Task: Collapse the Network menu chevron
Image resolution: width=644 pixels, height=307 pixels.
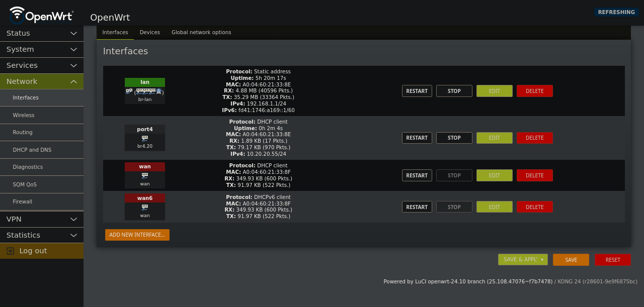Action: tap(73, 81)
